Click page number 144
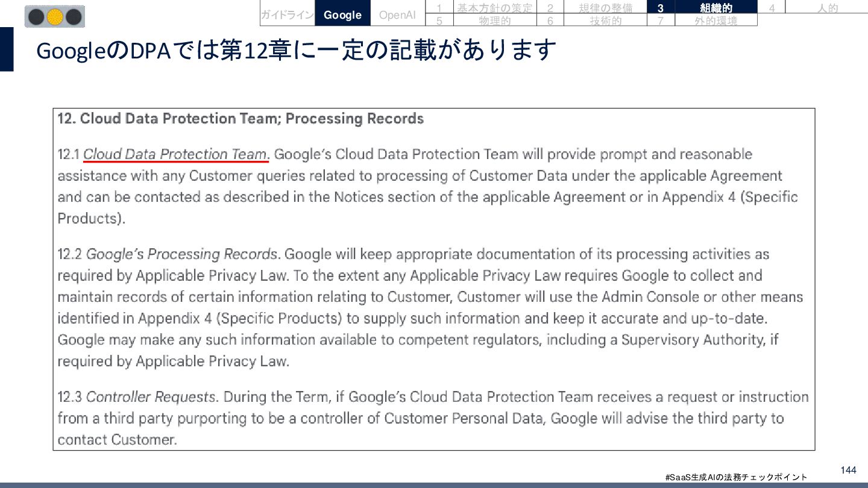Viewport: 868px width, 488px height. [x=848, y=470]
